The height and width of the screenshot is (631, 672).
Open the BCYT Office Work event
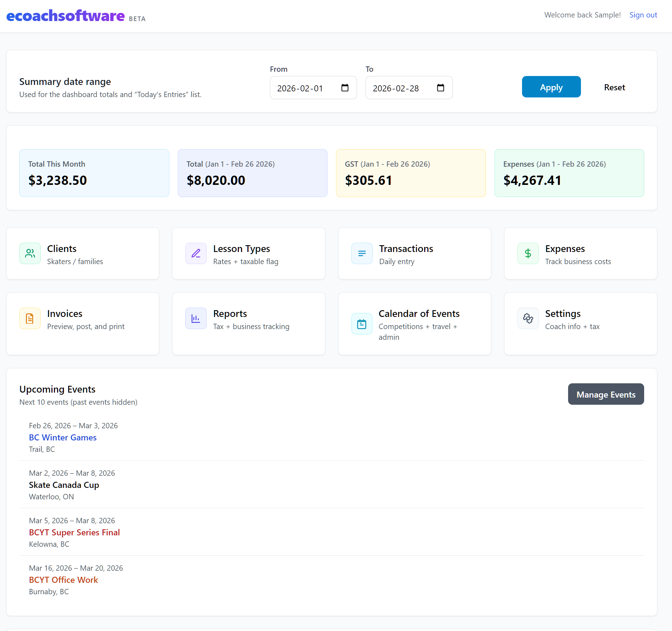coord(63,580)
